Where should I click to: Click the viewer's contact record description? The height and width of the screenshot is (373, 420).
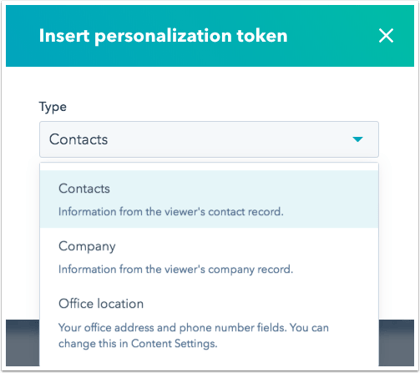(171, 212)
